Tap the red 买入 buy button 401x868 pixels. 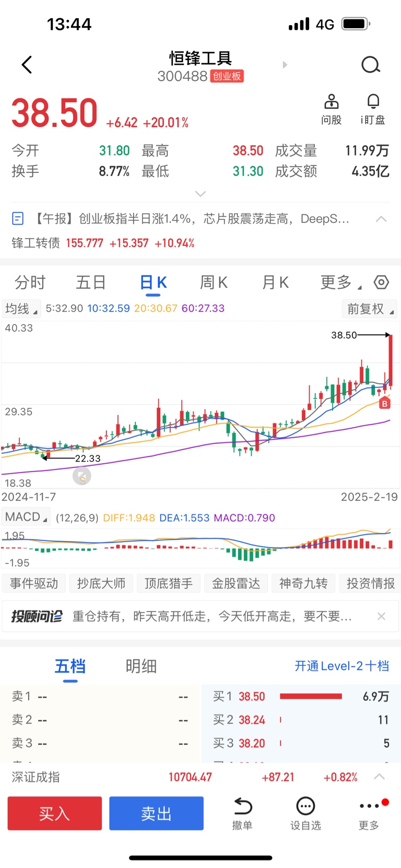(x=55, y=813)
